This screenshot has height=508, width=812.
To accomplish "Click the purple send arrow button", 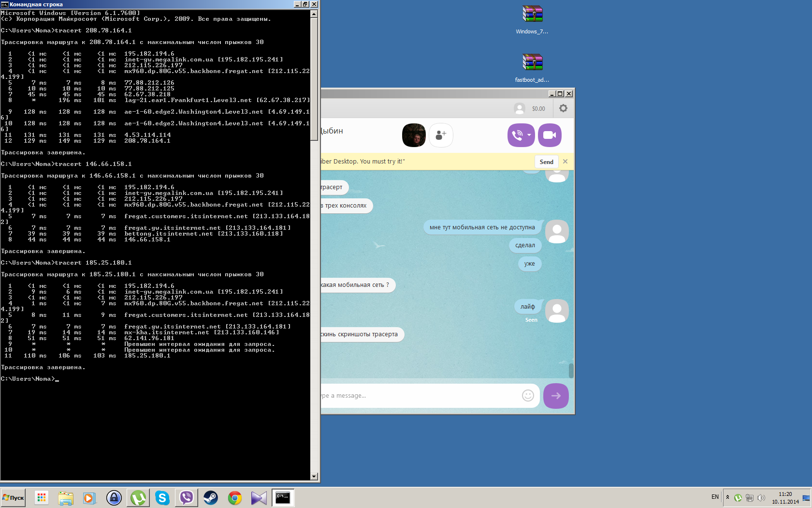I will [x=556, y=396].
